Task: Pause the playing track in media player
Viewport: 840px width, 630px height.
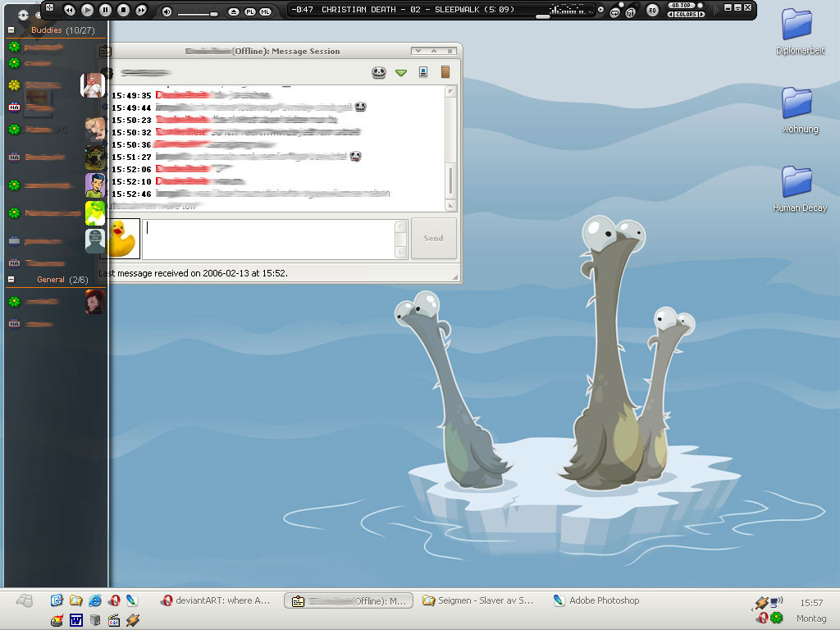Action: [105, 10]
